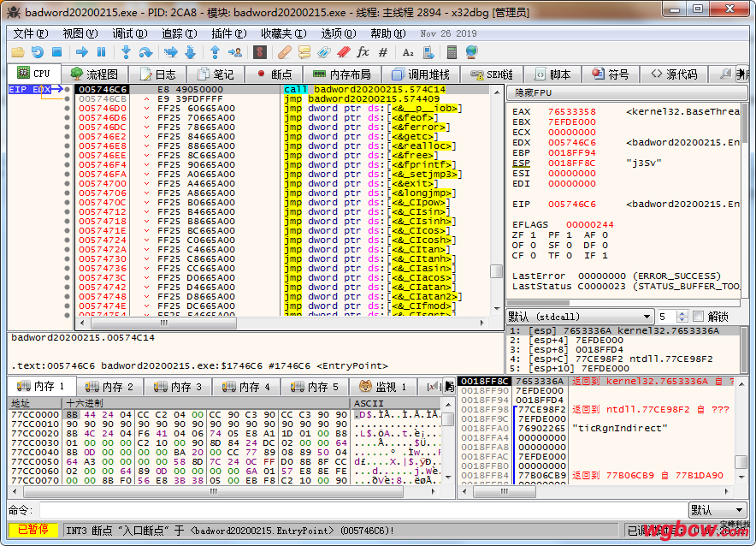Select the 内存 3 dump tab

[x=177, y=386]
